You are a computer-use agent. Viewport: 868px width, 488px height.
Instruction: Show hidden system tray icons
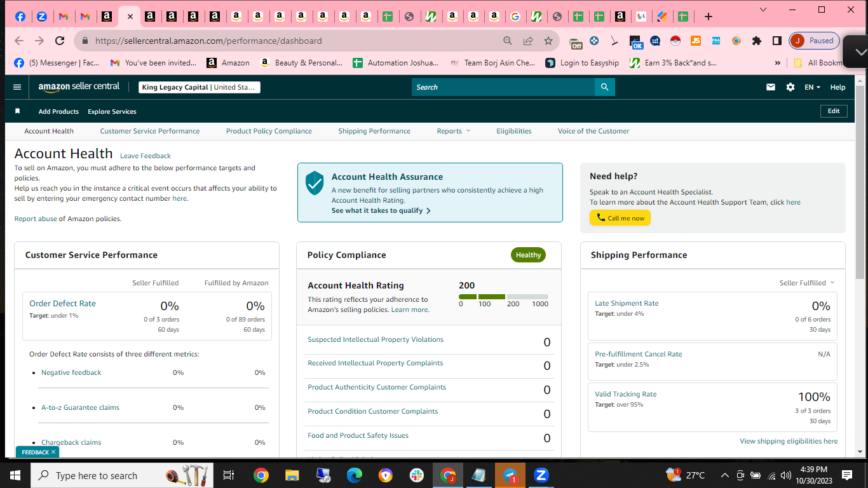tap(724, 475)
